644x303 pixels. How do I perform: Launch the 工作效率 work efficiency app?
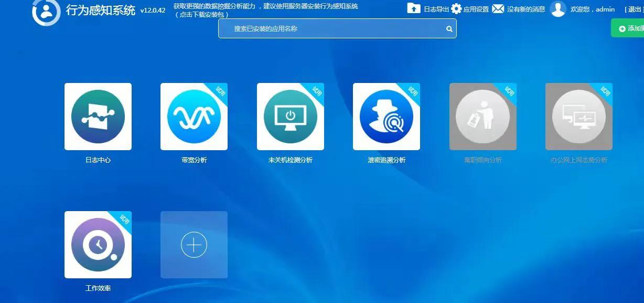coord(98,245)
